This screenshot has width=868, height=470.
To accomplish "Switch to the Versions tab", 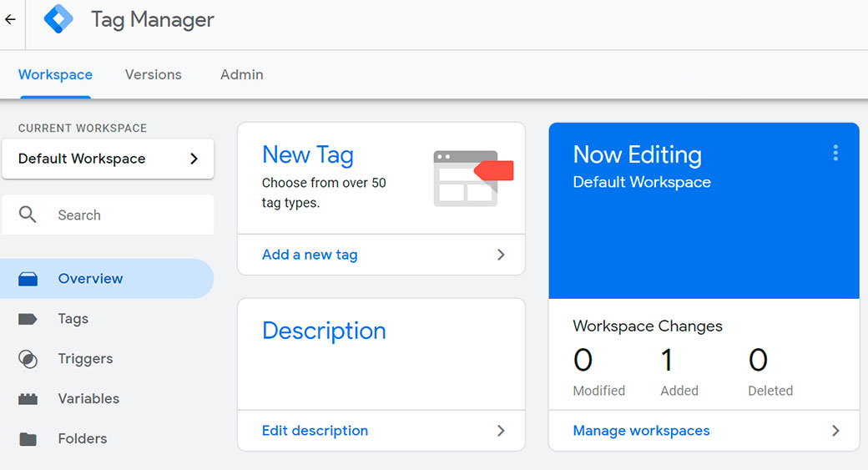I will click(153, 74).
